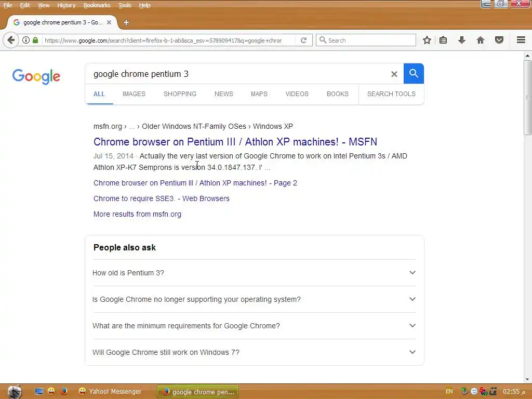
Task: Click the vertical scrollbar thumb
Action: (x=527, y=98)
